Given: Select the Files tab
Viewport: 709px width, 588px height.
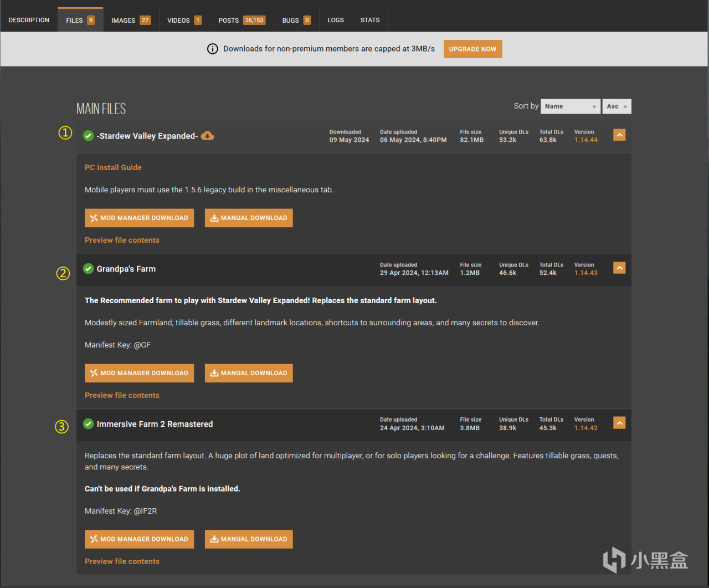Looking at the screenshot, I should 80,20.
